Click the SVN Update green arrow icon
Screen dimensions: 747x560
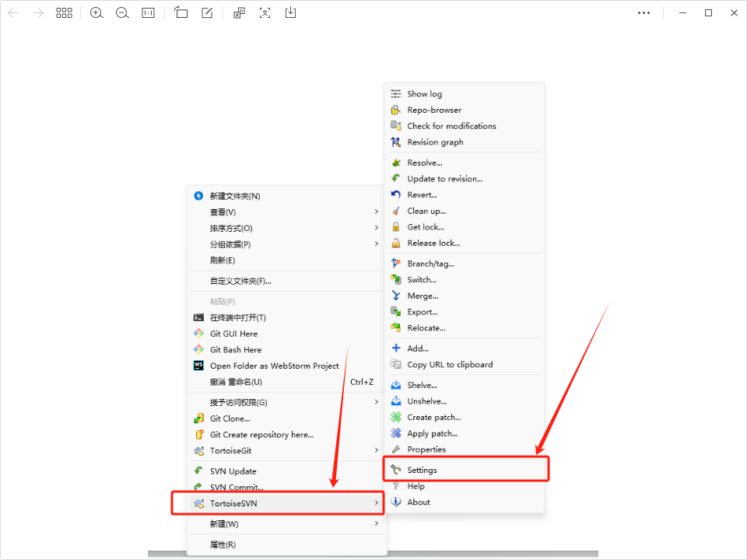[198, 471]
